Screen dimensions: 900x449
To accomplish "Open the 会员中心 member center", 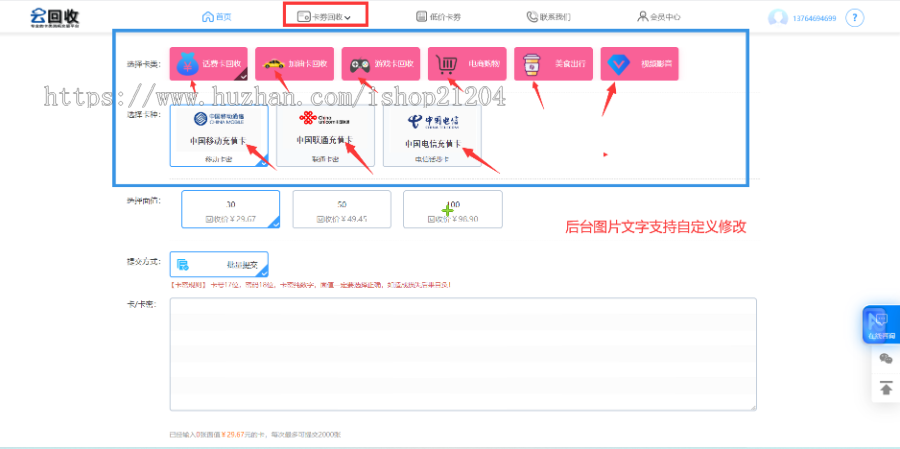I will 659,17.
